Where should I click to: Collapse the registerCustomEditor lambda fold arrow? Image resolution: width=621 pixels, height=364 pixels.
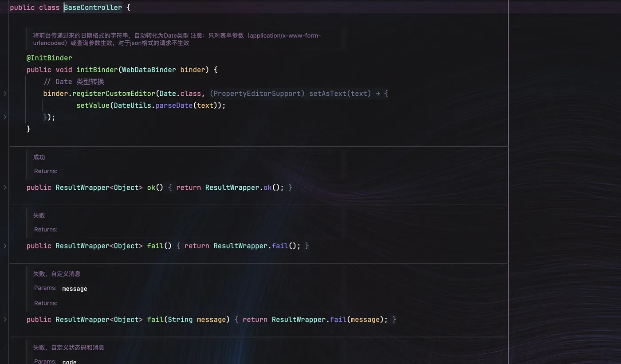click(x=5, y=94)
